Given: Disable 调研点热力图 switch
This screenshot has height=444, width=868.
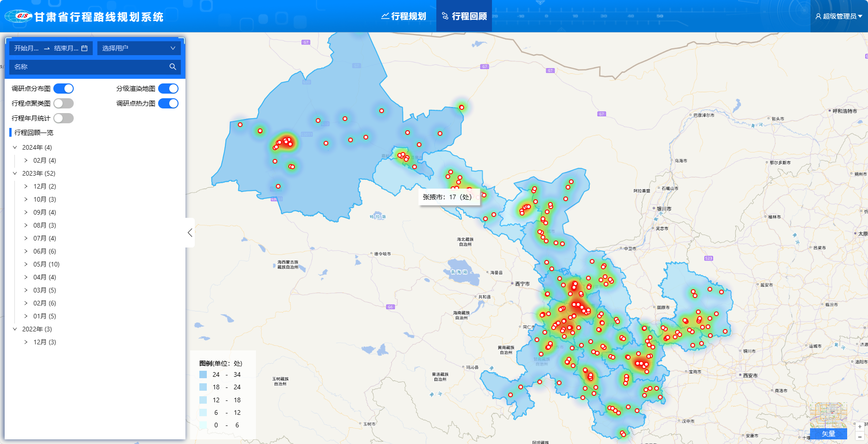Looking at the screenshot, I should [x=168, y=103].
